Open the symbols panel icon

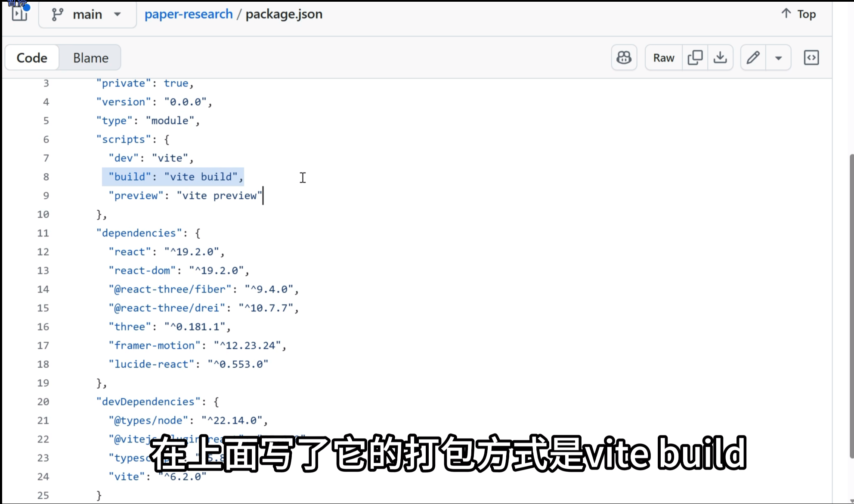(x=811, y=58)
